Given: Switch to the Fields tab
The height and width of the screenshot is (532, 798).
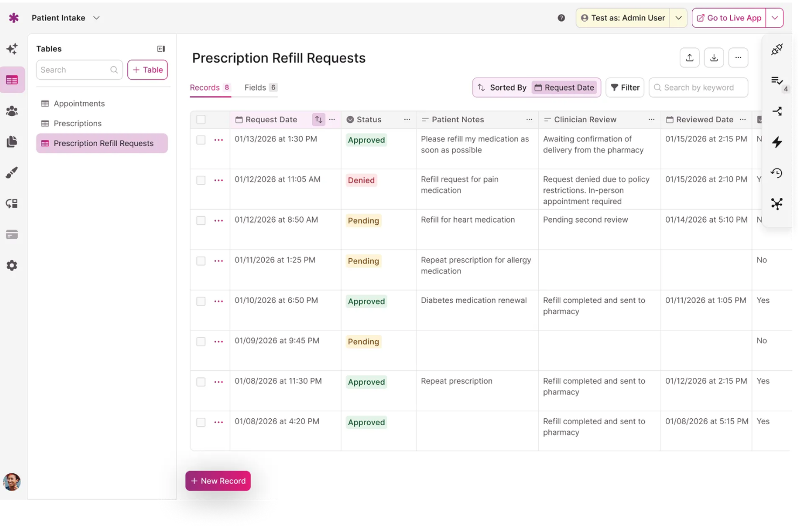Looking at the screenshot, I should pyautogui.click(x=260, y=88).
